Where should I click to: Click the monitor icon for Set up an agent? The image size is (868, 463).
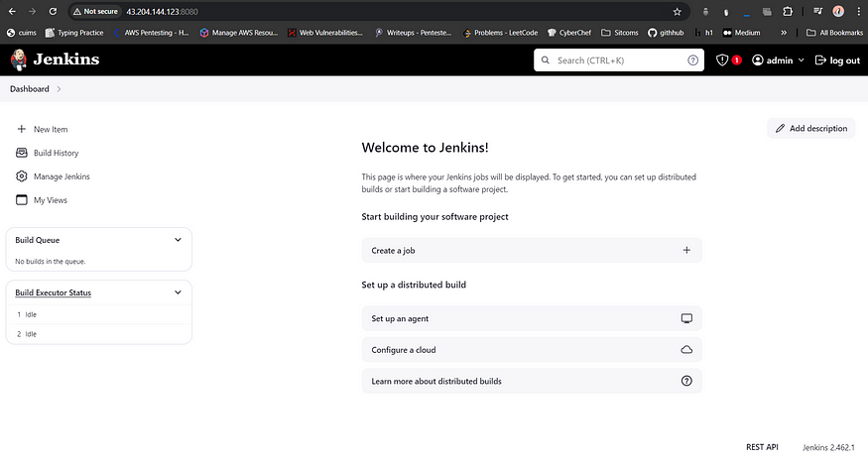click(686, 318)
